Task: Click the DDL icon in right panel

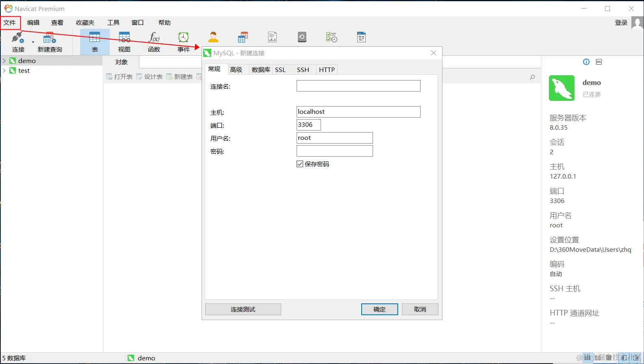Action: [599, 62]
